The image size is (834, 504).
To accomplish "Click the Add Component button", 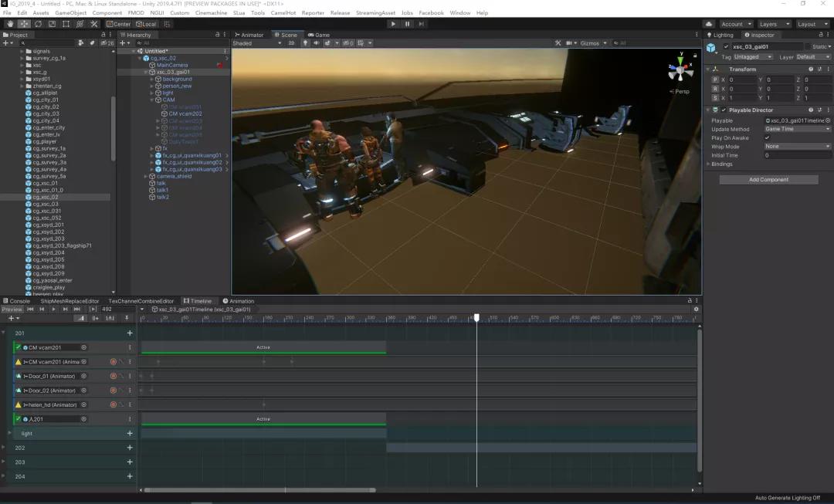I will point(768,180).
